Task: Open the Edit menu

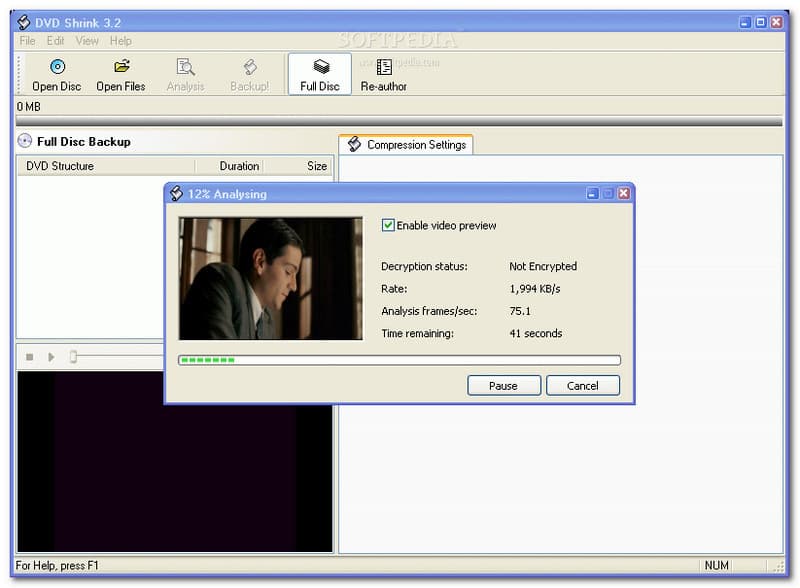Action: point(55,41)
